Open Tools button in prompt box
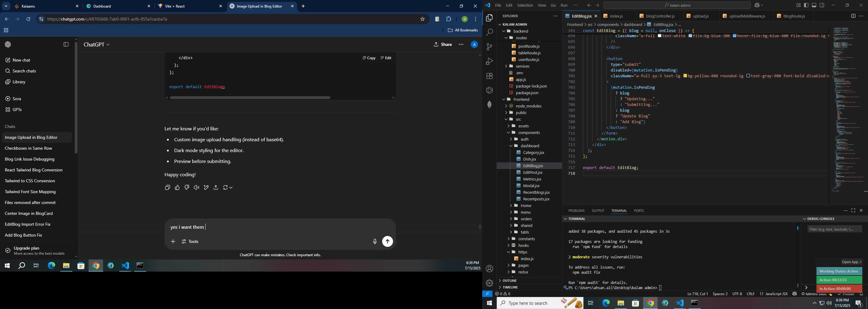The image size is (868, 309). click(190, 241)
